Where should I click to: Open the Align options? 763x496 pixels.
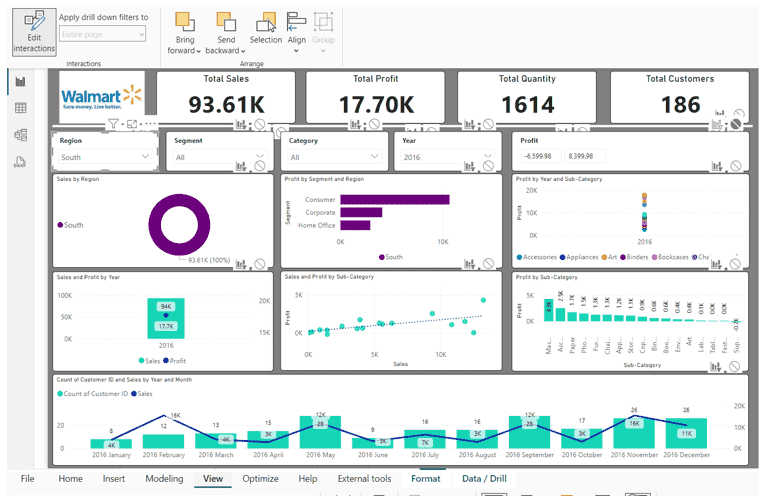point(296,28)
